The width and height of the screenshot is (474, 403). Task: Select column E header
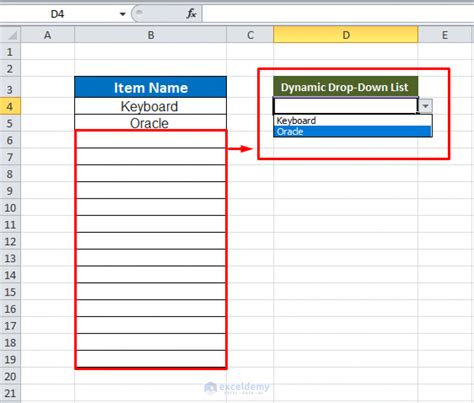click(x=446, y=35)
